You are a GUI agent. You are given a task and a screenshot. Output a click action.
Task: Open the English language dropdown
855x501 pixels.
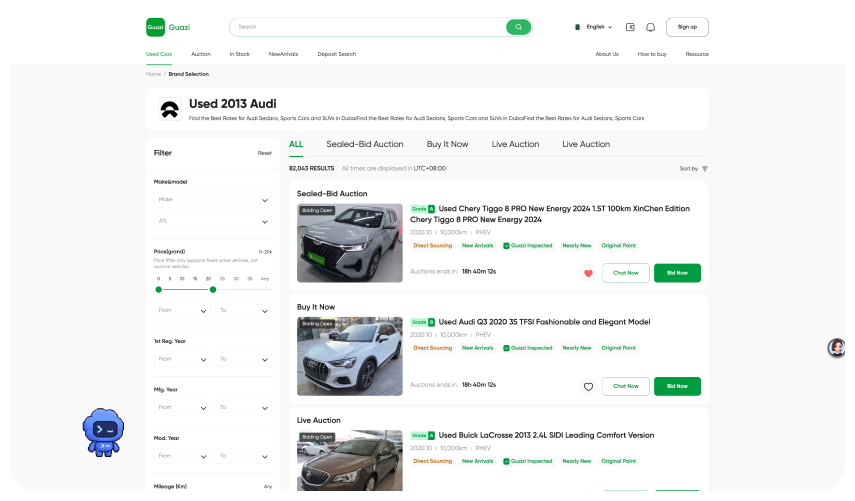599,27
